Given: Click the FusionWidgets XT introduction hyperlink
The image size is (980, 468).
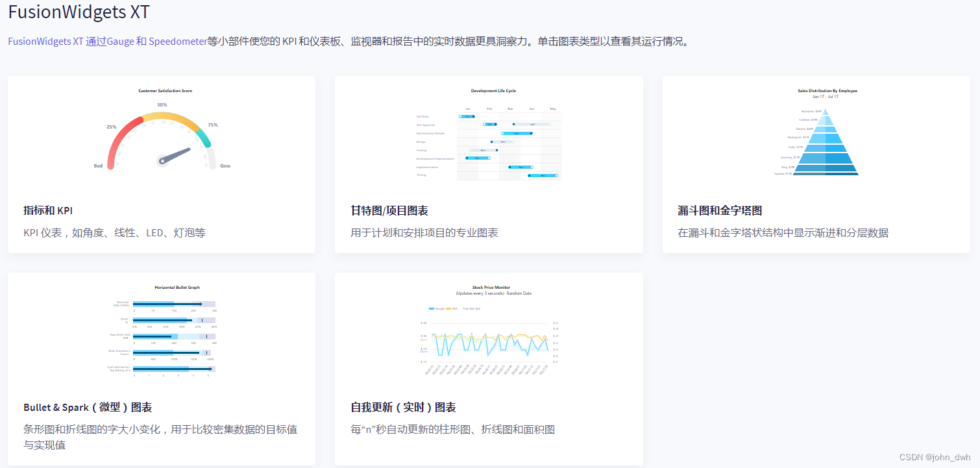Looking at the screenshot, I should pyautogui.click(x=107, y=41).
